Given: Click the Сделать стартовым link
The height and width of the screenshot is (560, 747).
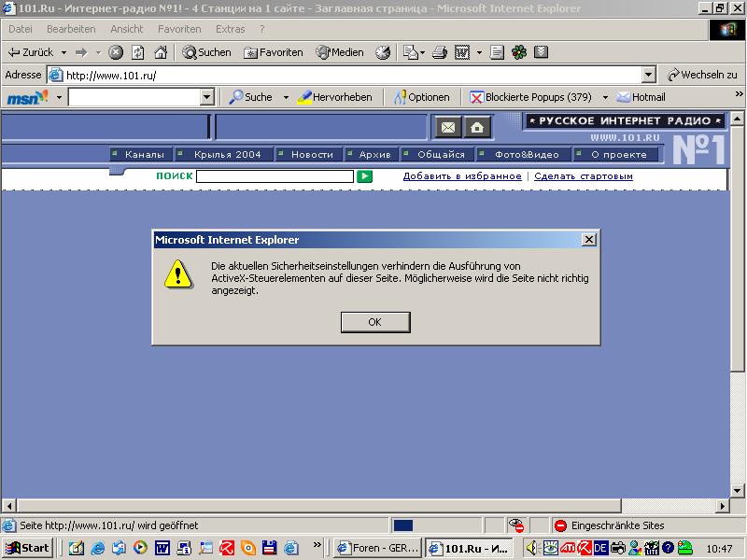Looking at the screenshot, I should (x=584, y=176).
